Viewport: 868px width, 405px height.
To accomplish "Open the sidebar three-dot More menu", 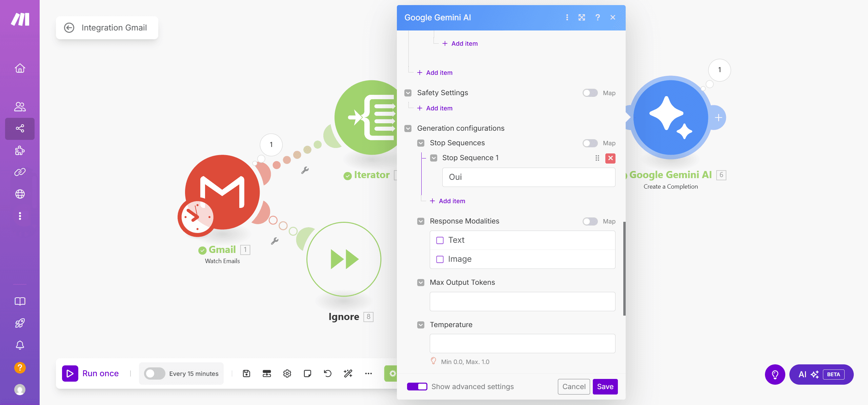I will pyautogui.click(x=20, y=216).
